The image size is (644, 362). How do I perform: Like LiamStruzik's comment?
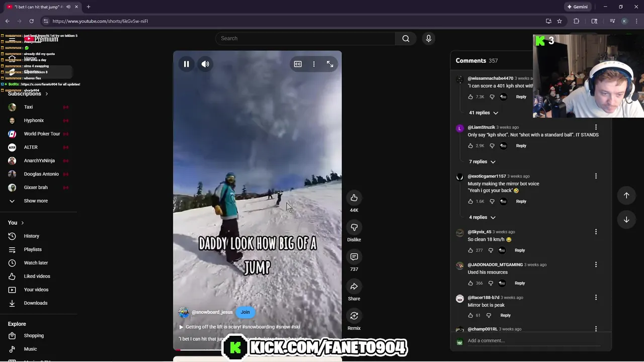click(x=471, y=146)
